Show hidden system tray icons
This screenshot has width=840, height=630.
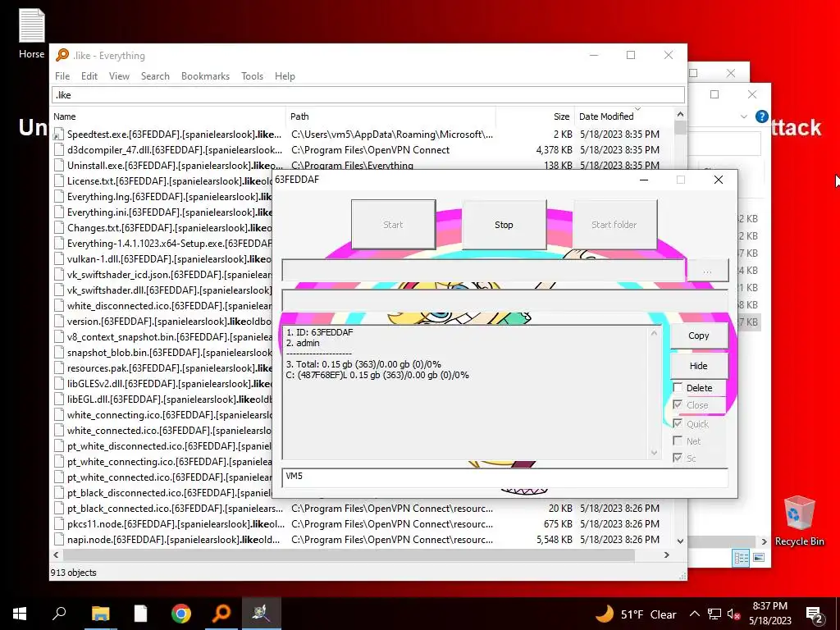694,614
